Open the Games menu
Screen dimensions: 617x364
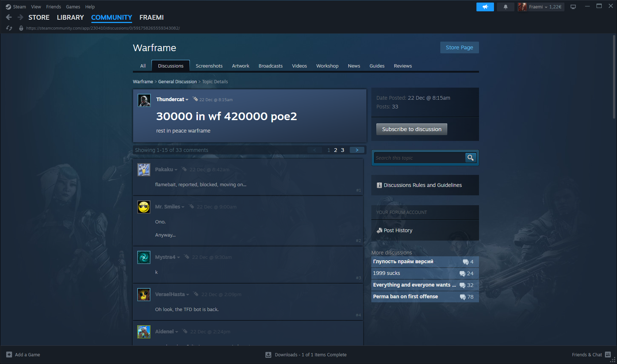click(73, 7)
